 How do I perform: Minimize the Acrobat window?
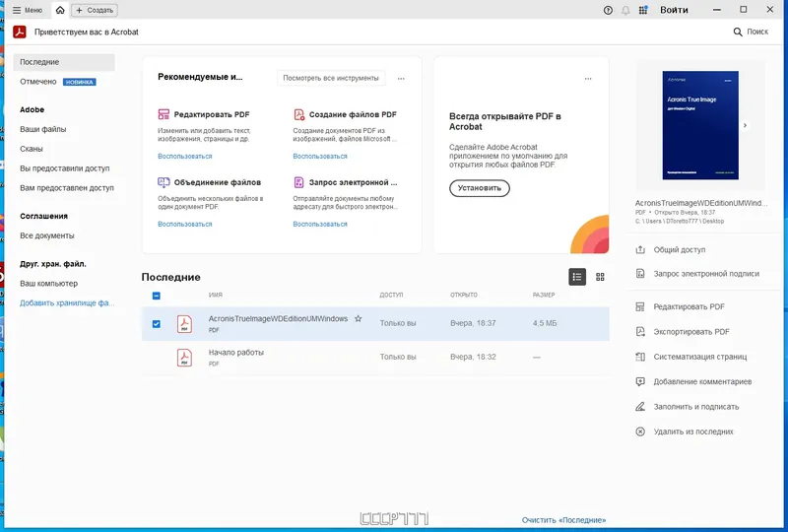click(717, 10)
